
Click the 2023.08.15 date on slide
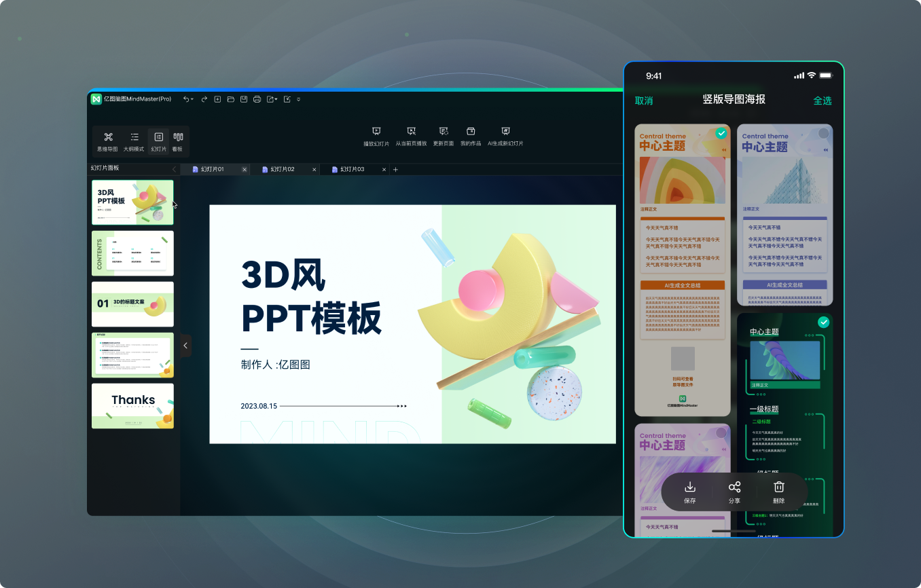(259, 406)
